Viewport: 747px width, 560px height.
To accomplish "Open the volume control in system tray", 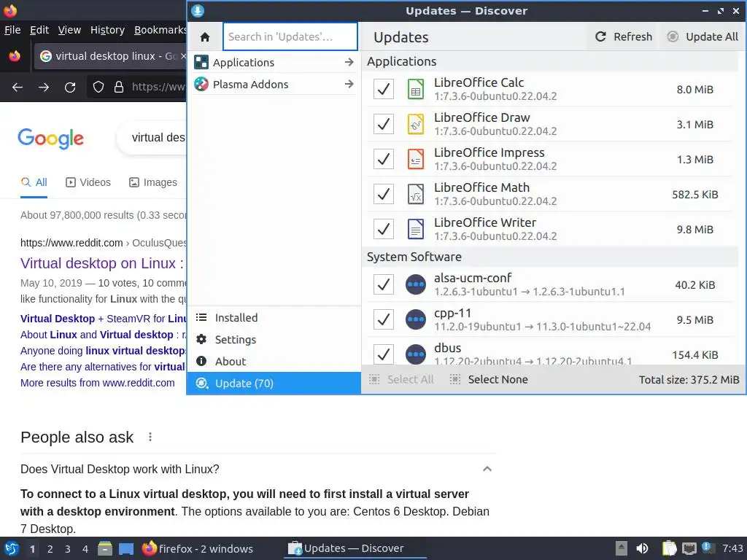I will click(642, 548).
